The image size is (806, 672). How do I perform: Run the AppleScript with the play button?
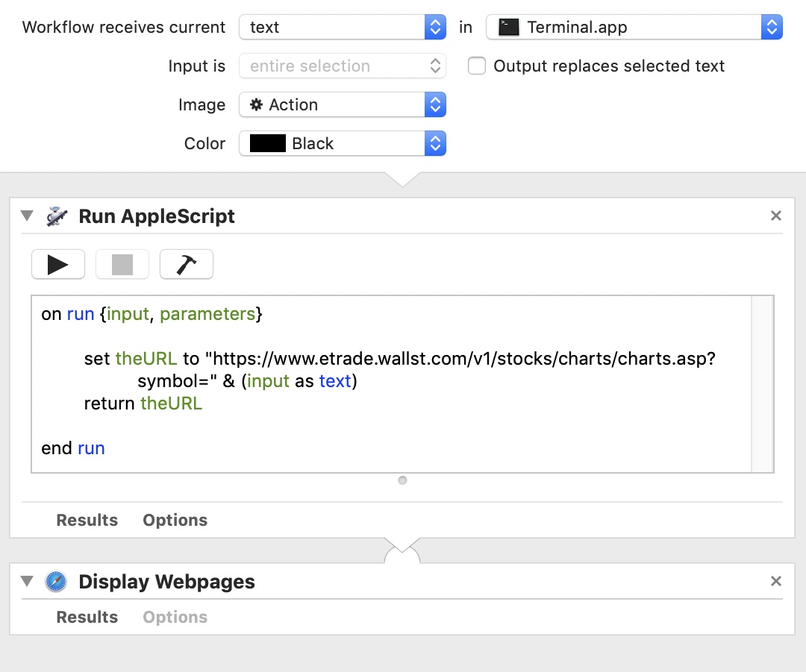58,265
